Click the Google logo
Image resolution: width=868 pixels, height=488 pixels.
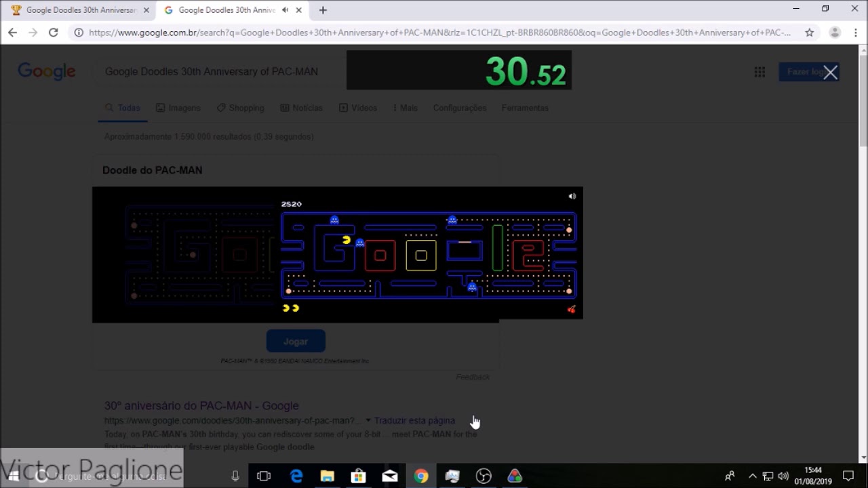point(47,72)
